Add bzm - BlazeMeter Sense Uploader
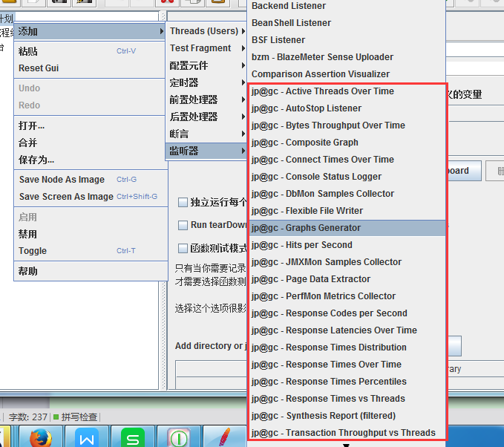 tap(347, 57)
